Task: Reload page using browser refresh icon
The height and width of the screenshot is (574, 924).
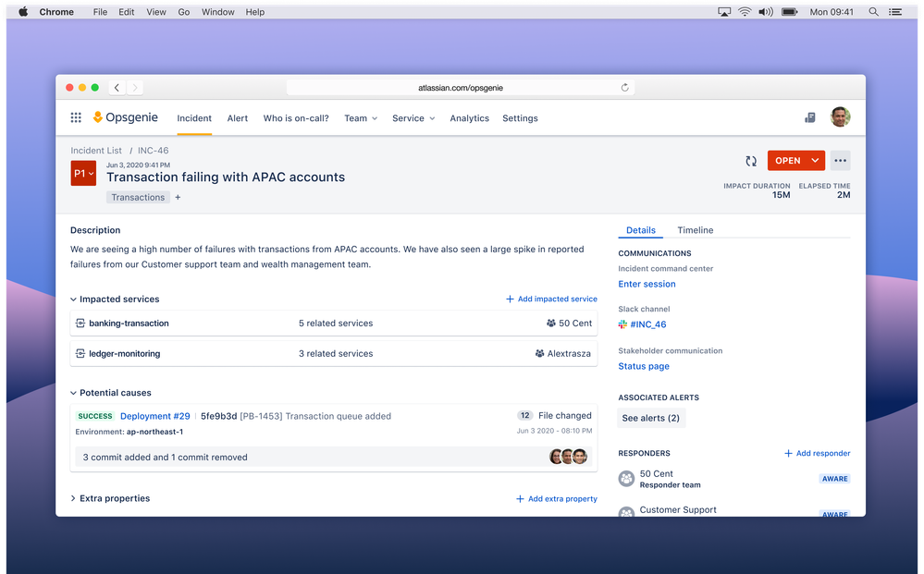Action: click(x=624, y=88)
